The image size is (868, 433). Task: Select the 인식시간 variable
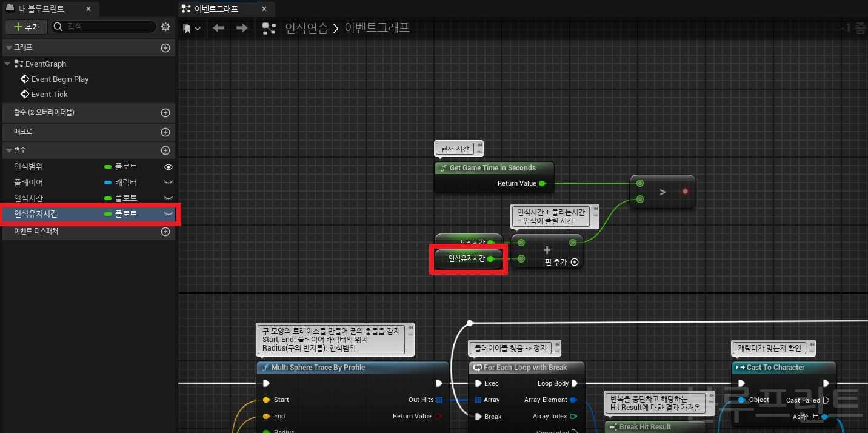[x=28, y=198]
